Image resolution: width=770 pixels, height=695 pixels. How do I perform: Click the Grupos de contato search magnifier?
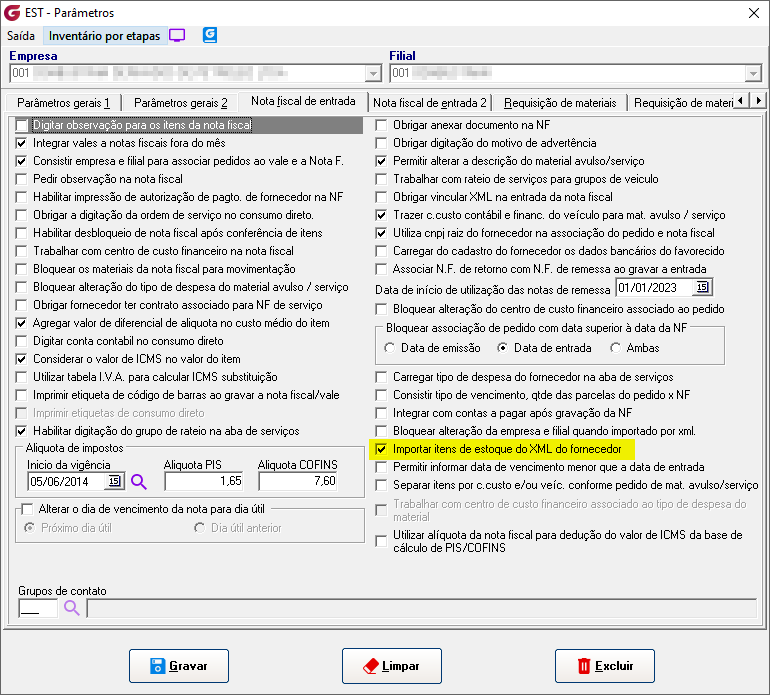[x=72, y=608]
